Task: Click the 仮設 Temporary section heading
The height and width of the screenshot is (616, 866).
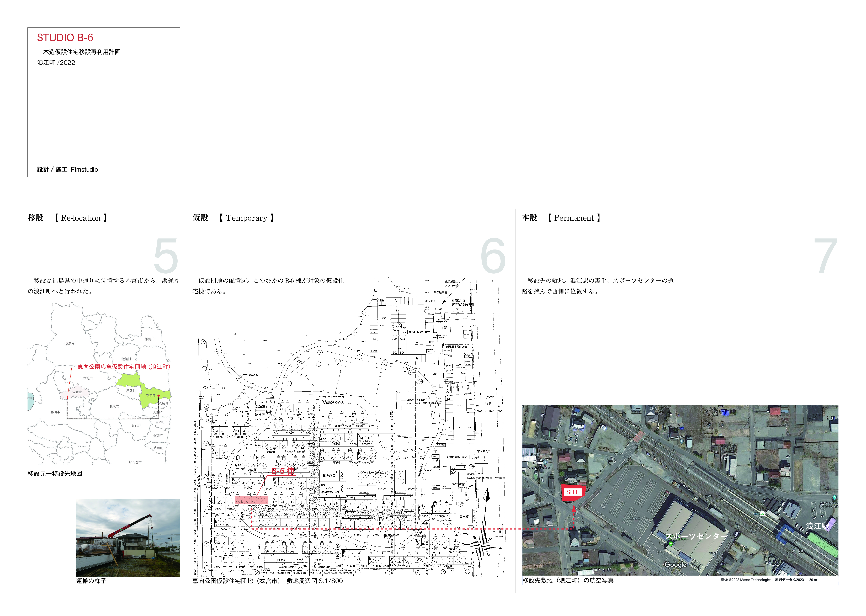Action: pyautogui.click(x=233, y=218)
